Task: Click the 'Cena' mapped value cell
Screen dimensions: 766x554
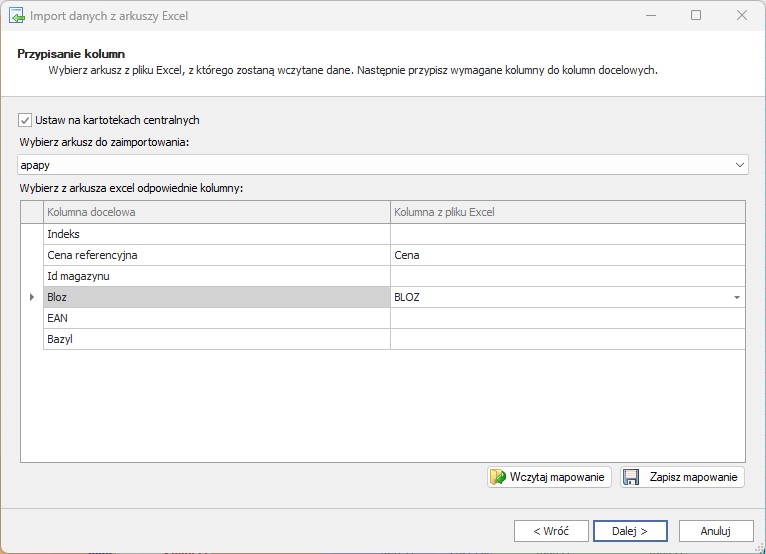Action: pyautogui.click(x=567, y=255)
